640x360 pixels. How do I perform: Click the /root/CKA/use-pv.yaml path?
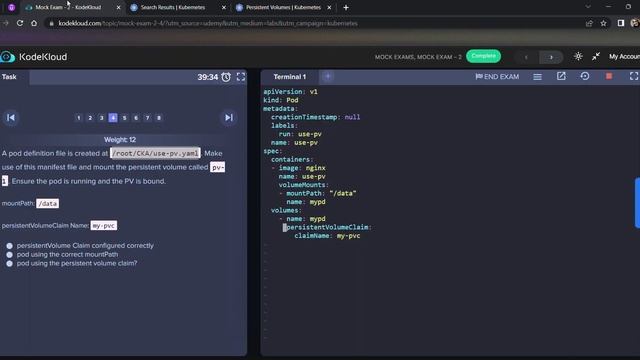pyautogui.click(x=155, y=153)
